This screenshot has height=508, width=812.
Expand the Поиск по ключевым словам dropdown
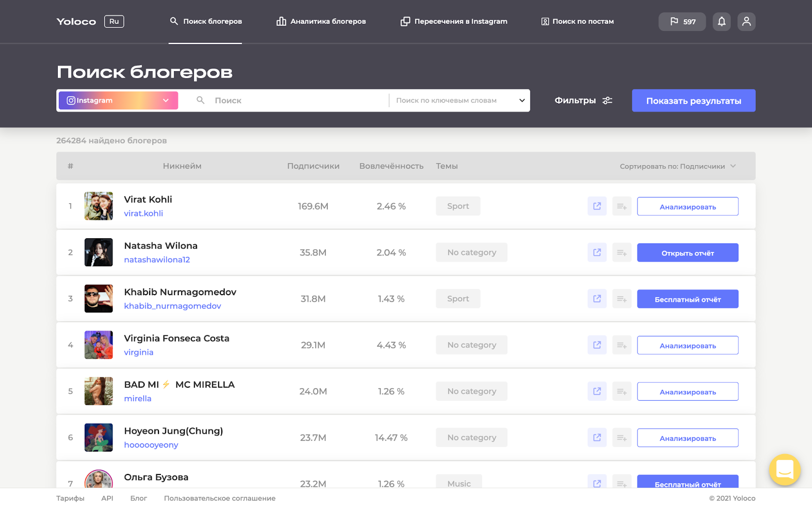(460, 101)
